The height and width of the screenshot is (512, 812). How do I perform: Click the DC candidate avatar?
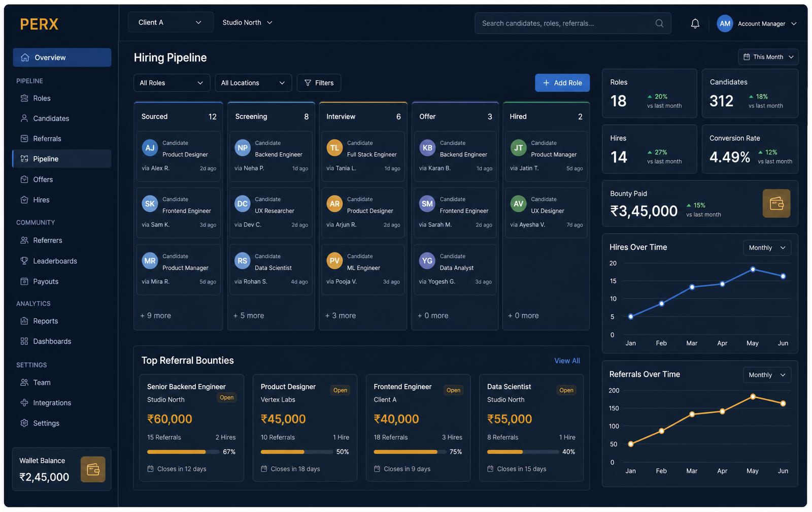[x=243, y=204]
